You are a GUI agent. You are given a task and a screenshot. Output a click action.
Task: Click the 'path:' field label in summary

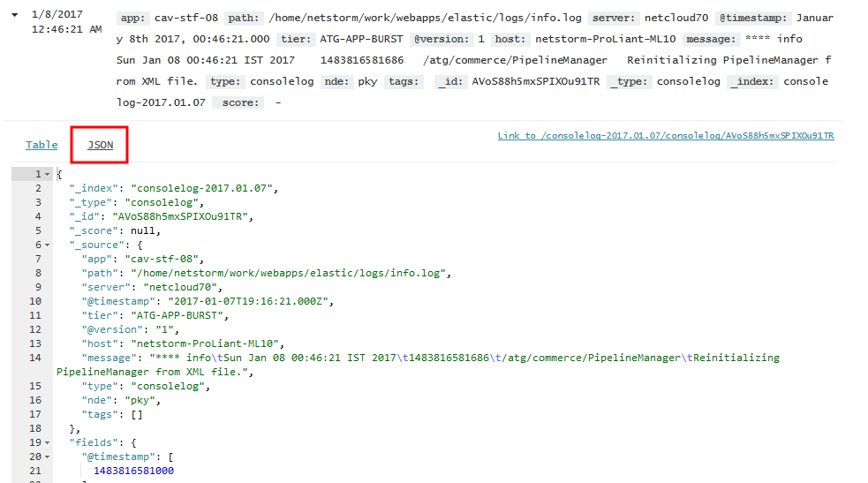click(244, 18)
